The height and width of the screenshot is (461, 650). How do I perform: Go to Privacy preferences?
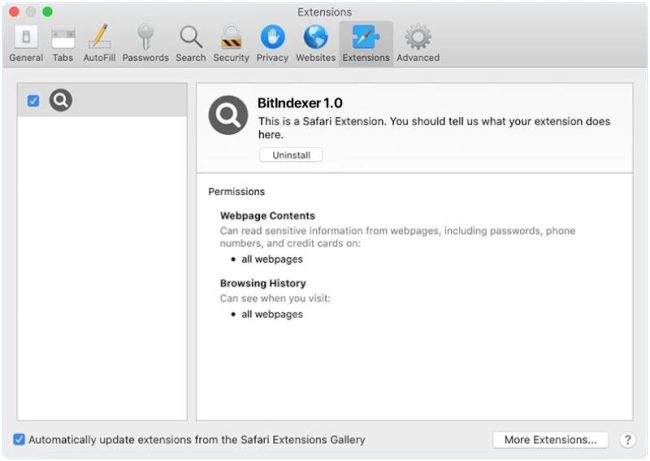click(x=272, y=43)
